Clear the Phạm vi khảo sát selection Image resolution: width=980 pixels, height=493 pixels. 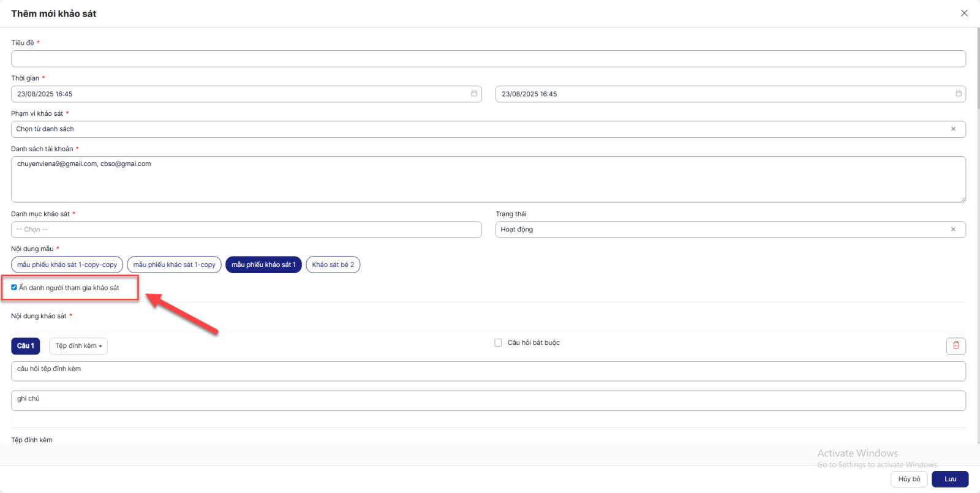[953, 129]
